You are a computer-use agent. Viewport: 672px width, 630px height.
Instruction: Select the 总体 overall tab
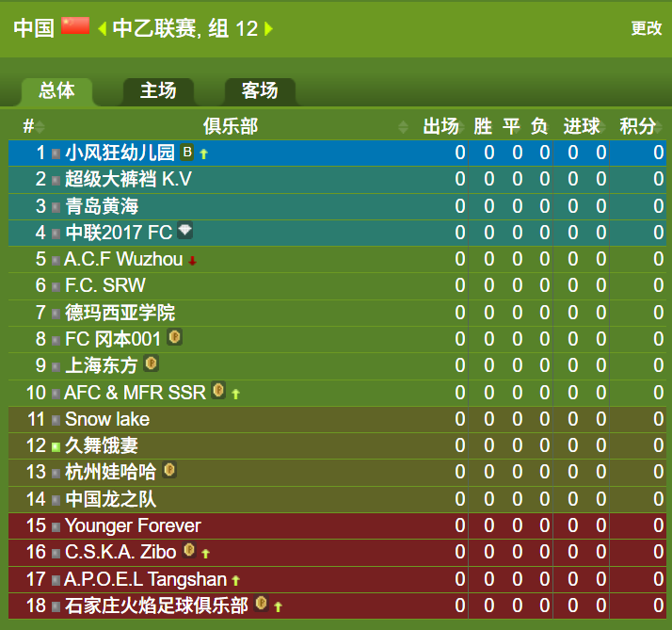(x=56, y=91)
